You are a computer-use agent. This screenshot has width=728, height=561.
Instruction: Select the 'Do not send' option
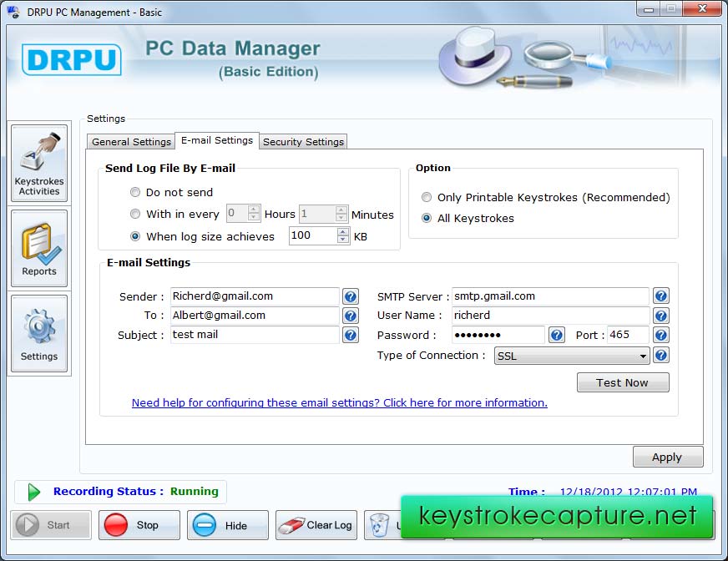[135, 192]
